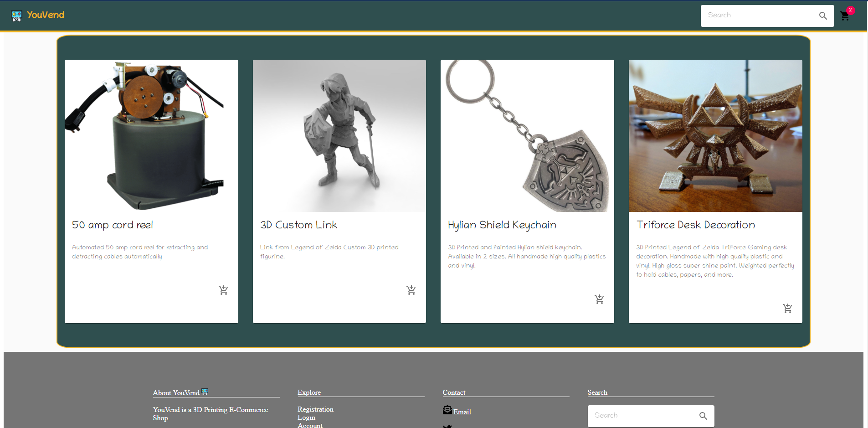Click the '50 amp cord reel' title

pyautogui.click(x=113, y=225)
